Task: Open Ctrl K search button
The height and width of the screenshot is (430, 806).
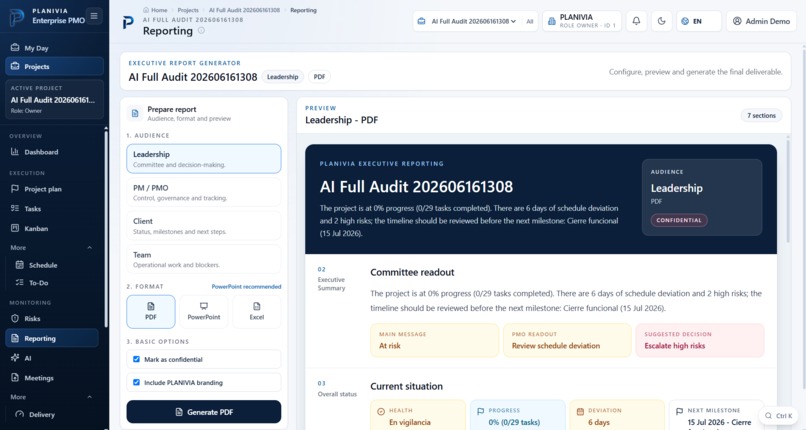Action: pos(778,416)
